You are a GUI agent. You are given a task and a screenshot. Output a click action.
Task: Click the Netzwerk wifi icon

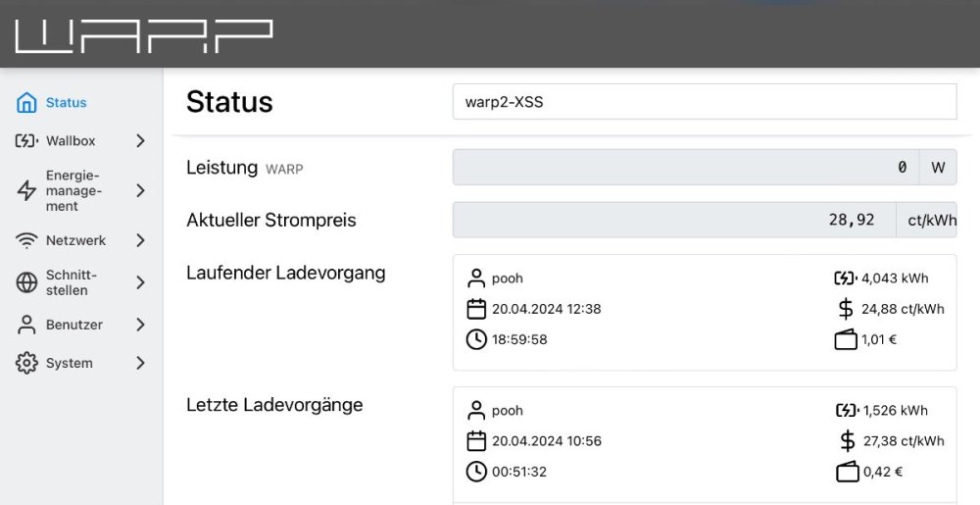pyautogui.click(x=26, y=240)
